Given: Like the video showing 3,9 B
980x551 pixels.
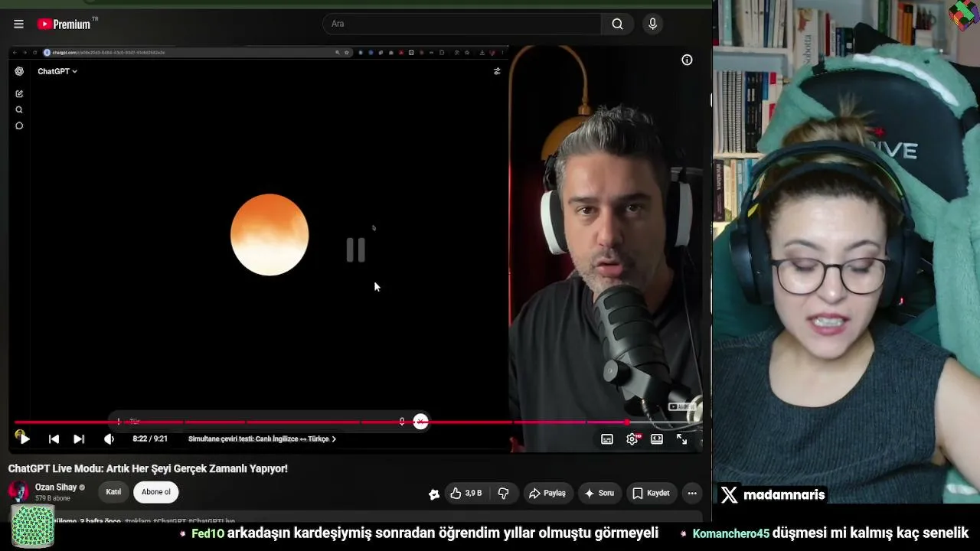Looking at the screenshot, I should [465, 494].
